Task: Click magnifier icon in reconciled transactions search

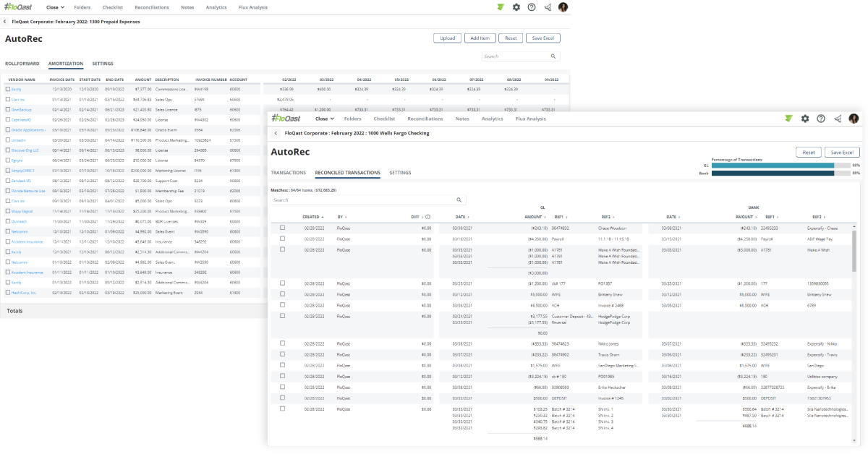Action: (x=459, y=200)
